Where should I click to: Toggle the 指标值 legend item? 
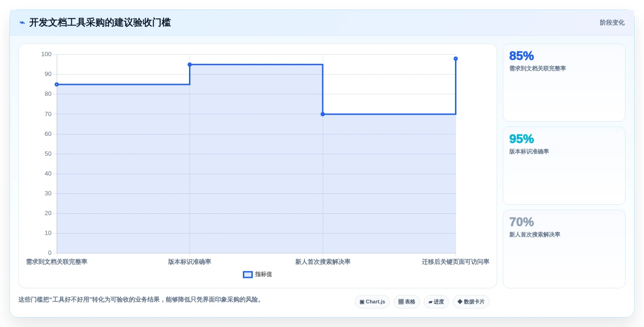coord(258,275)
